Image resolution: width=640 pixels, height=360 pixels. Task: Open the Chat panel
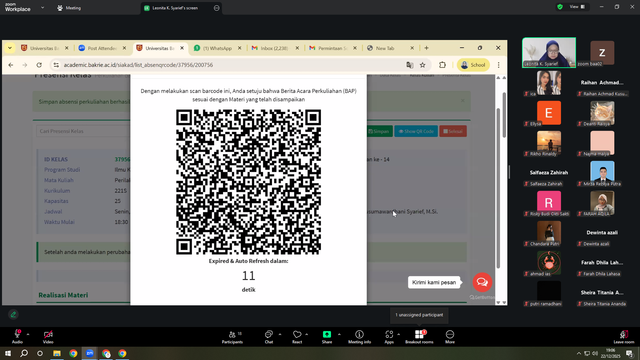(x=269, y=337)
